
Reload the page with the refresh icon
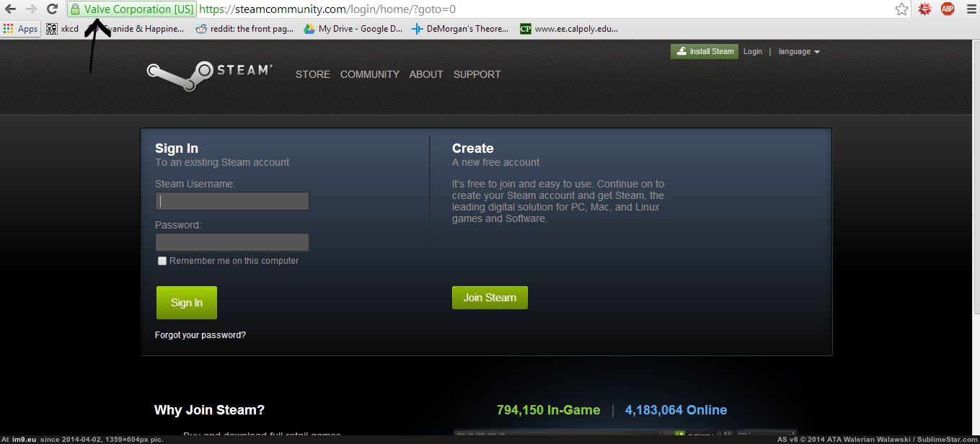tap(52, 9)
